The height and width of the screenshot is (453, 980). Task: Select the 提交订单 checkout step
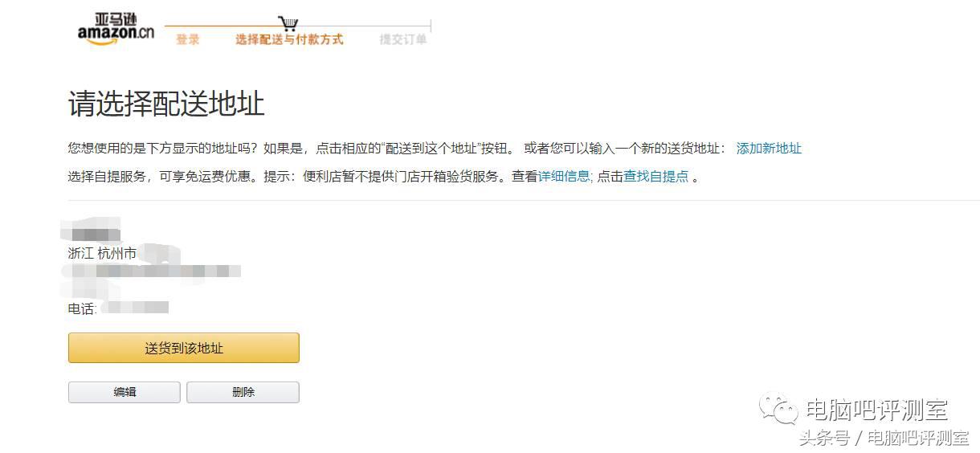click(x=403, y=39)
